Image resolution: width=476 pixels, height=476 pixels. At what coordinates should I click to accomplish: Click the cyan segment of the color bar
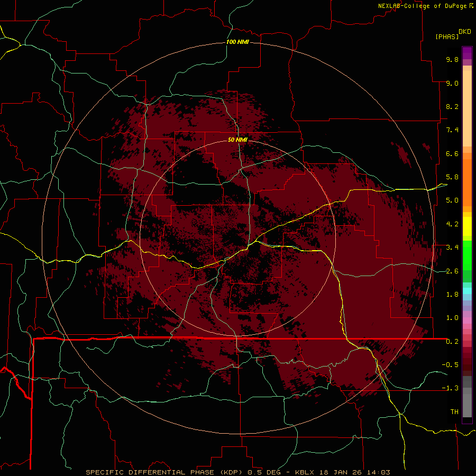pos(467,290)
